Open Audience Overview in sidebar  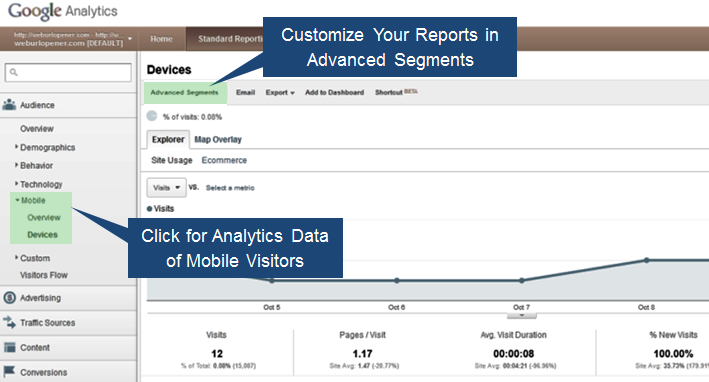point(37,128)
